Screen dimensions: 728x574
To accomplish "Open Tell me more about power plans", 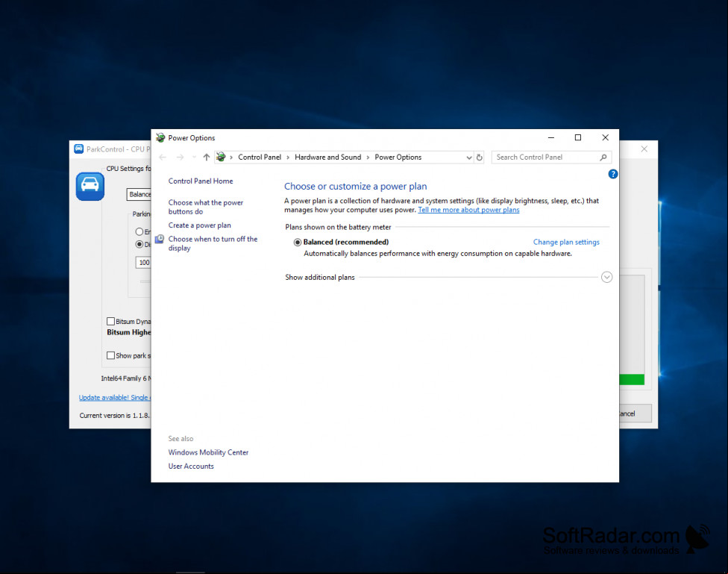I will (x=468, y=210).
